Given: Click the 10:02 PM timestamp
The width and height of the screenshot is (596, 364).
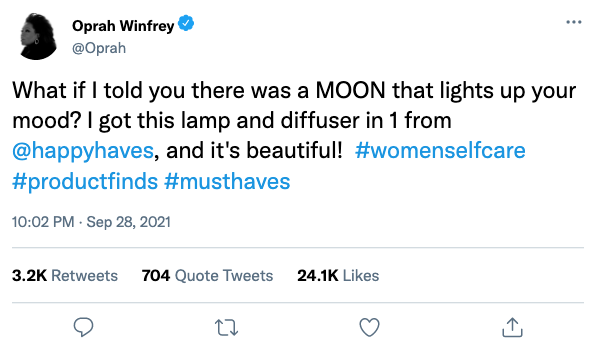Looking at the screenshot, I should tap(43, 222).
